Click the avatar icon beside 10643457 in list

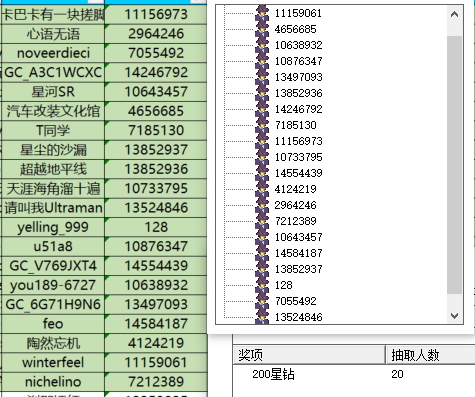tap(262, 237)
